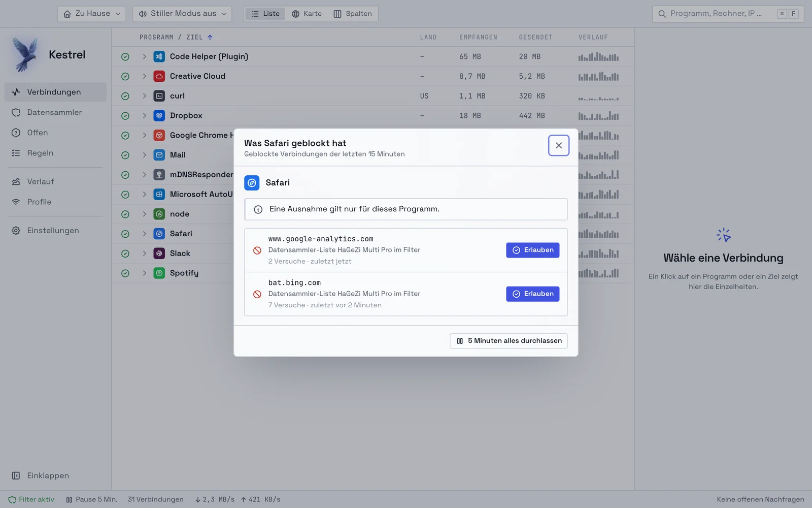Image resolution: width=812 pixels, height=508 pixels.
Task: Close the Safari blocked connections dialog
Action: 559,145
